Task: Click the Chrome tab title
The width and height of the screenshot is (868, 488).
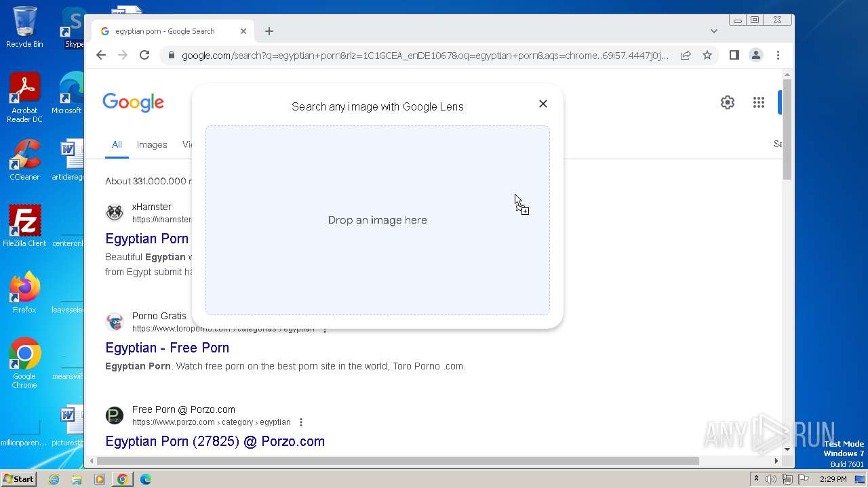Action: [165, 31]
